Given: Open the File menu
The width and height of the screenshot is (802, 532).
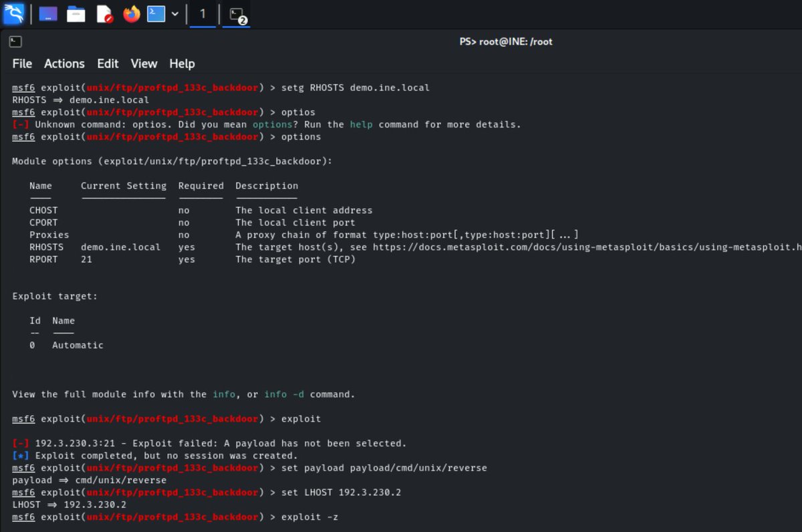Looking at the screenshot, I should [22, 63].
